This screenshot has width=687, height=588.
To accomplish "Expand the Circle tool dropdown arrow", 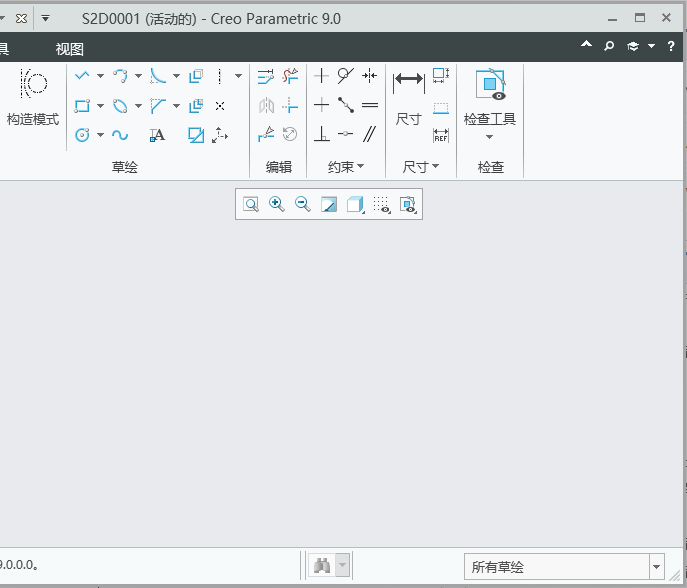I will 100,135.
